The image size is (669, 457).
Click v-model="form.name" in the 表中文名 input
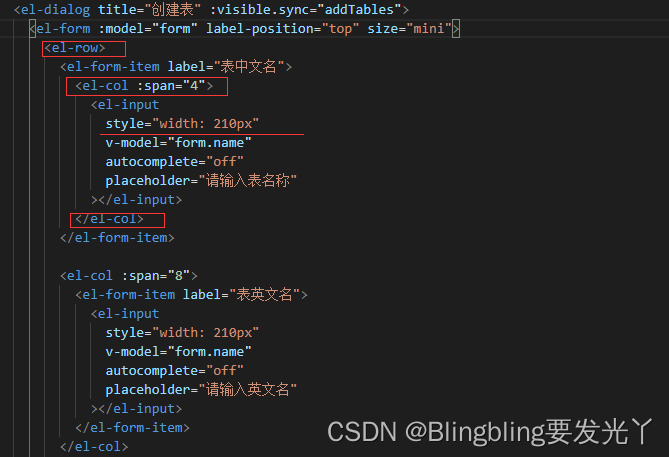[x=178, y=143]
